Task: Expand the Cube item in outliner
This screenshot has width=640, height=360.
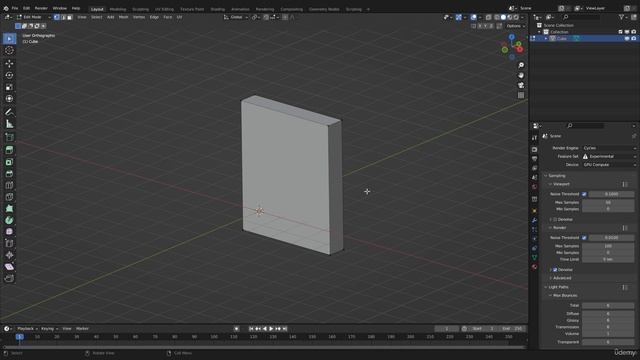Action: pos(546,38)
